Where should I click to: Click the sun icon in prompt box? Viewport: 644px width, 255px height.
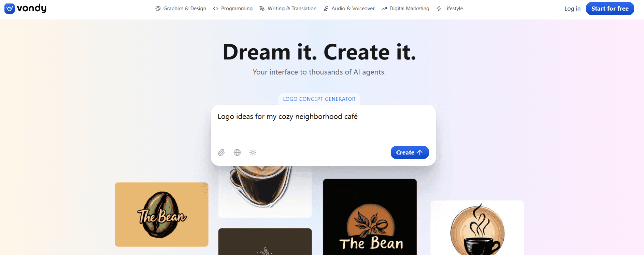click(x=253, y=152)
